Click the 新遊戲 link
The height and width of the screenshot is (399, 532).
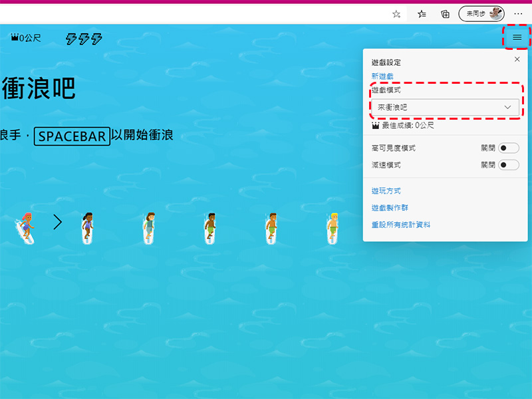[x=382, y=76]
